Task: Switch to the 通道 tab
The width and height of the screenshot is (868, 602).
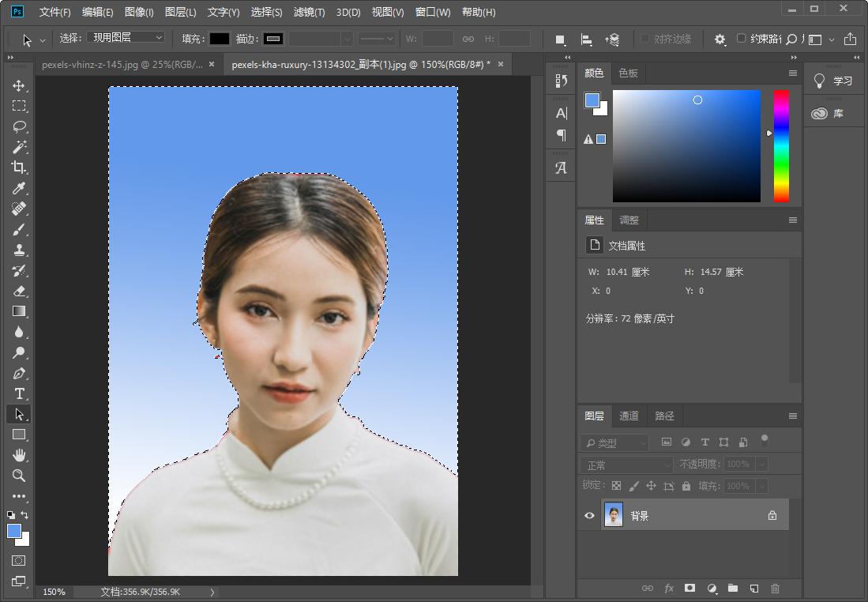Action: tap(629, 416)
